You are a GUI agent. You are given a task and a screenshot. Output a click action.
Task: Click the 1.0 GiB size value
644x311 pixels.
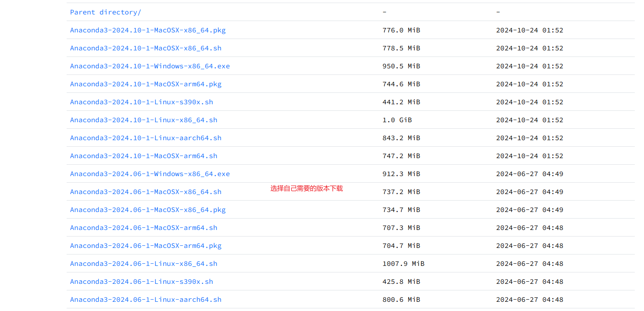397,120
